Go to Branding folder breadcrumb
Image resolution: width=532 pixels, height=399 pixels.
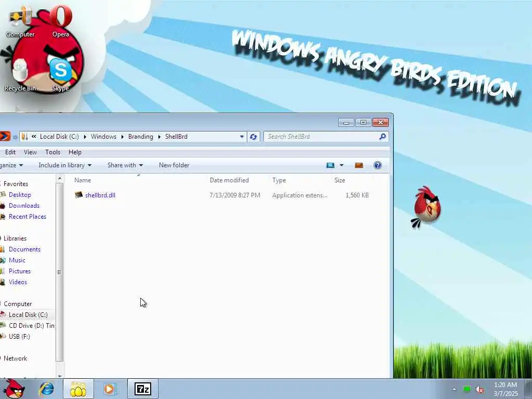click(x=140, y=137)
